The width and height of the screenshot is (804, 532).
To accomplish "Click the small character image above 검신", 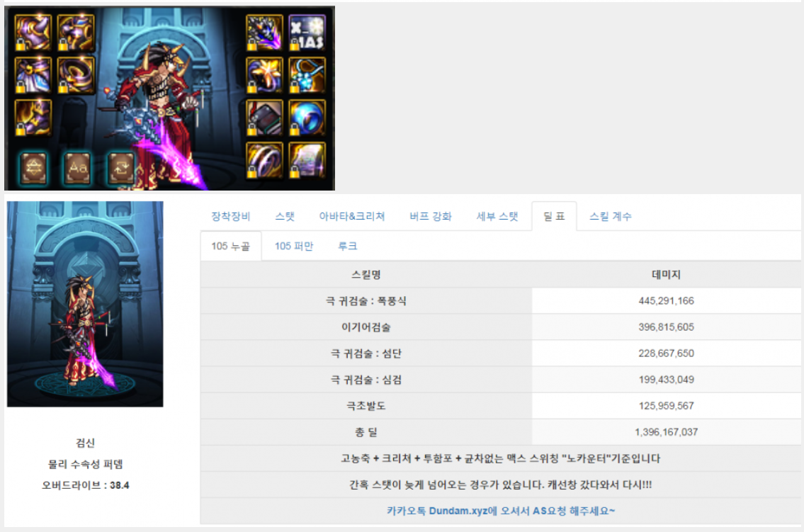I will (x=85, y=305).
